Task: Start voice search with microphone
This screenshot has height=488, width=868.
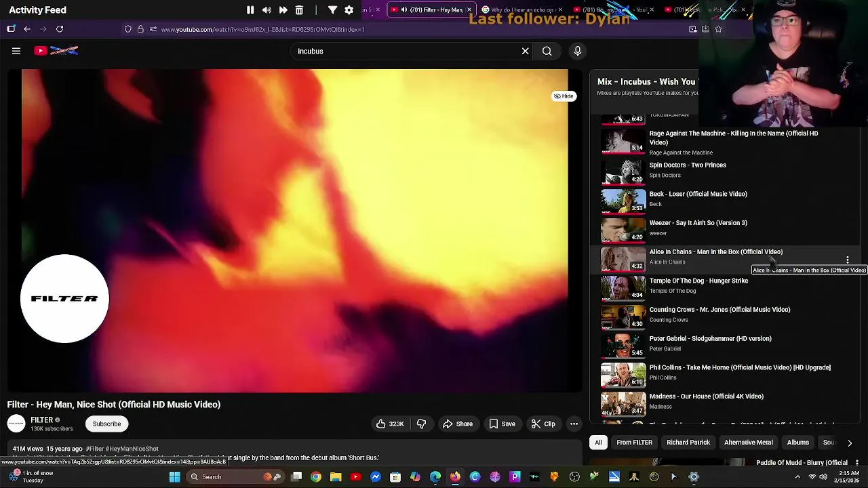Action: pos(578,51)
